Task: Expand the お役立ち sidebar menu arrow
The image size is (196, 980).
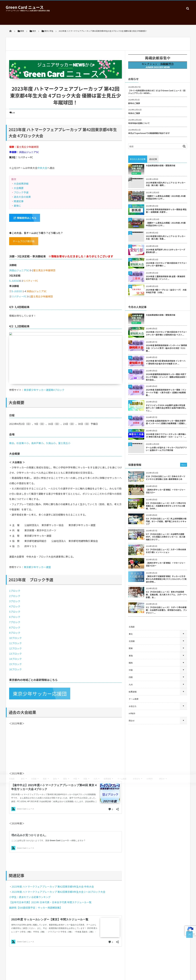Action: tap(183, 706)
